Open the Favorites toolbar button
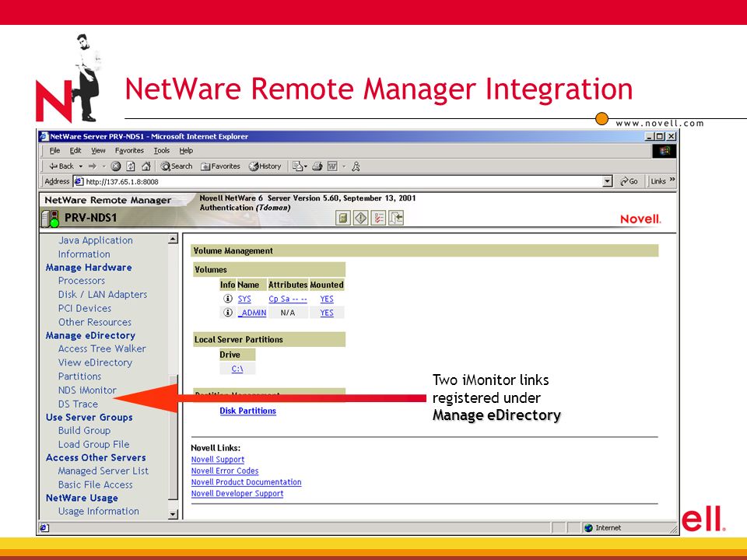 220,166
